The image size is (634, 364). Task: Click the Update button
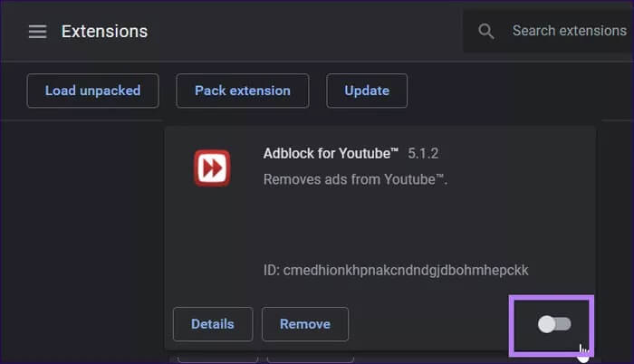367,91
